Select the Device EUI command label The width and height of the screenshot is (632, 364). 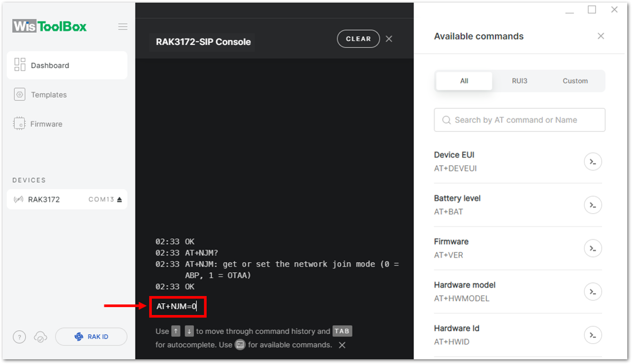(x=454, y=155)
